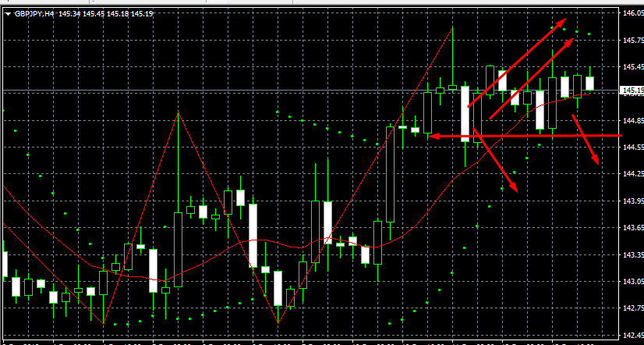
Task: Click the GBPJPY,H4 chart title text
Action: pyautogui.click(x=34, y=14)
